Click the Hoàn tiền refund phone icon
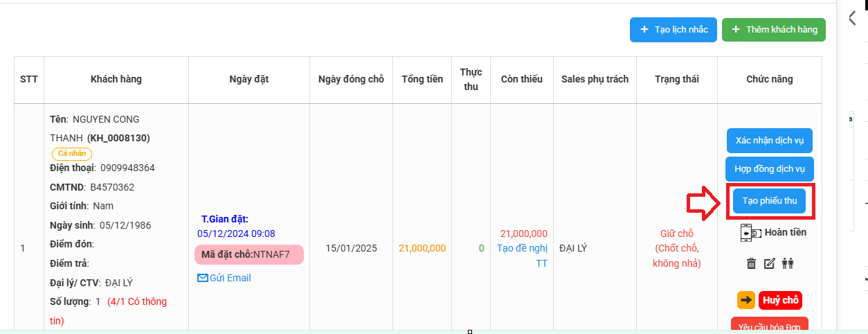Screen dimensions: 868x334 750,232
